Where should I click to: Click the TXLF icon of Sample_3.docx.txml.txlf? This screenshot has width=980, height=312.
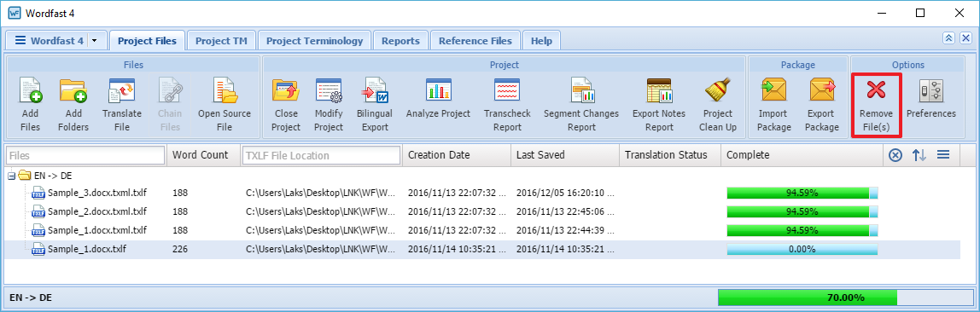(38, 193)
